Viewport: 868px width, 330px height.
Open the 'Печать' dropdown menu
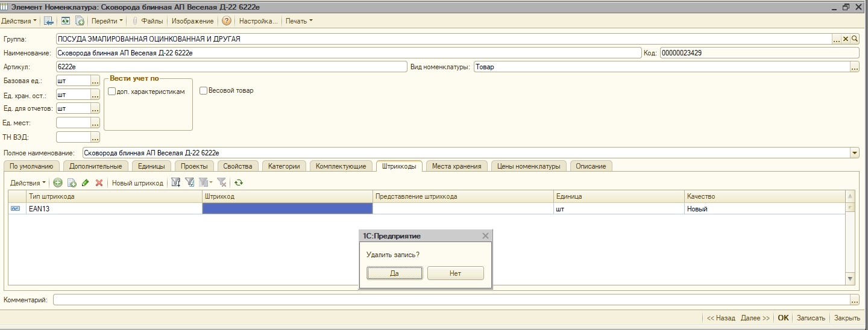pyautogui.click(x=299, y=21)
